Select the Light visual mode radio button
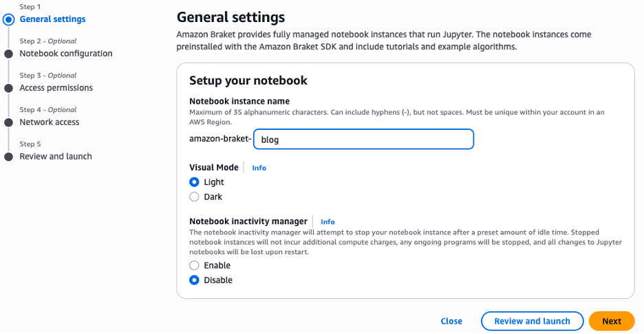 [195, 182]
